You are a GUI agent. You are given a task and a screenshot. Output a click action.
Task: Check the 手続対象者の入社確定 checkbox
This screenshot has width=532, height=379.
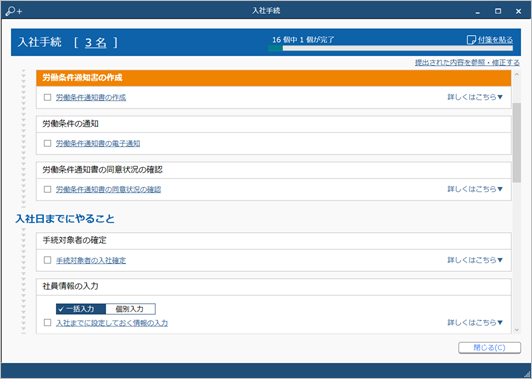coord(48,260)
